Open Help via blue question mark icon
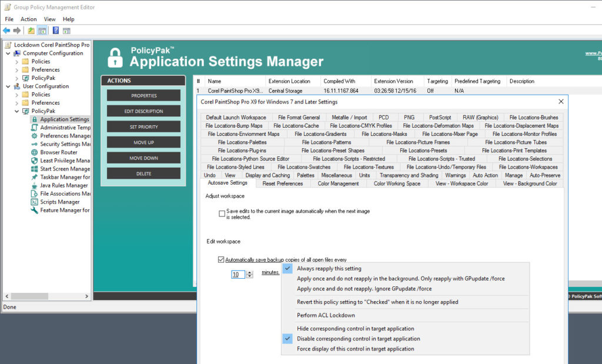 pyautogui.click(x=56, y=31)
